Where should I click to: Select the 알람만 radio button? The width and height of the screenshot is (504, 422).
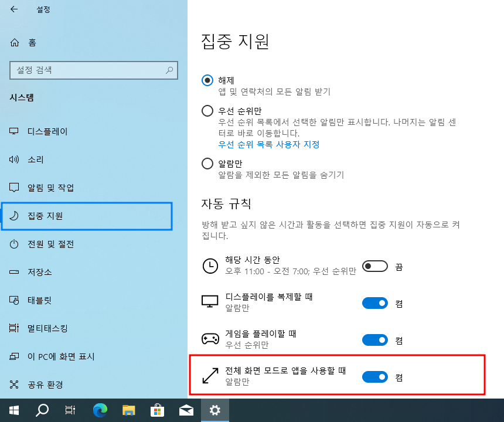[x=207, y=164]
